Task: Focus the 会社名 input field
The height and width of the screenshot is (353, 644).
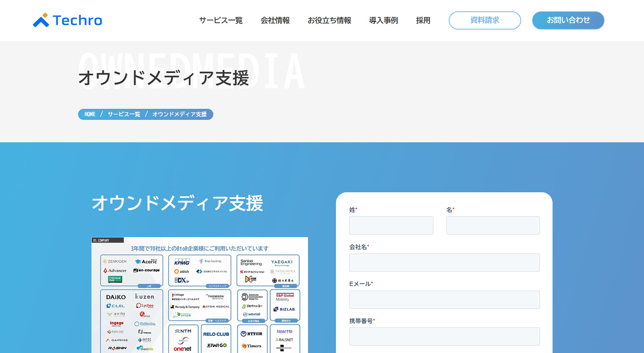Action: pos(444,262)
